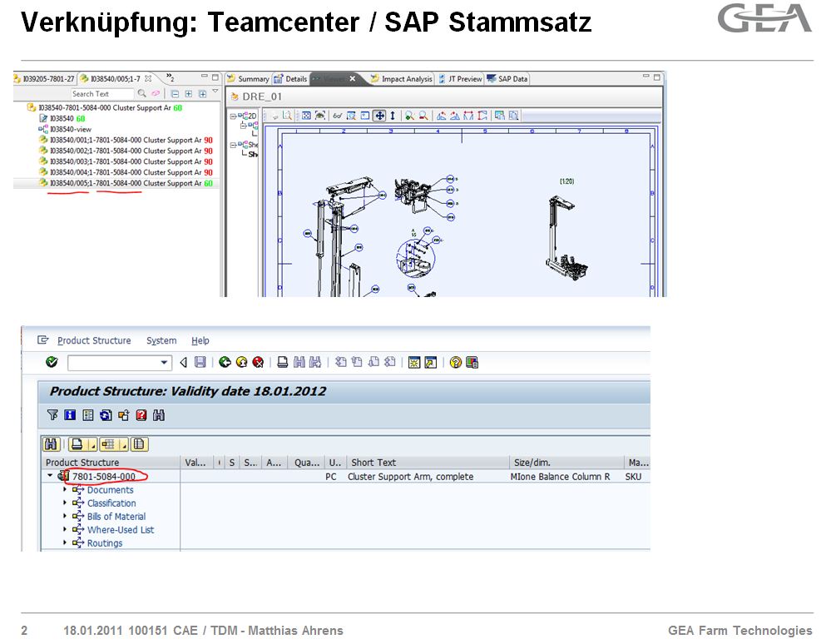The image size is (826, 644).
Task: Select the I038540-view tree item
Action: 66,129
